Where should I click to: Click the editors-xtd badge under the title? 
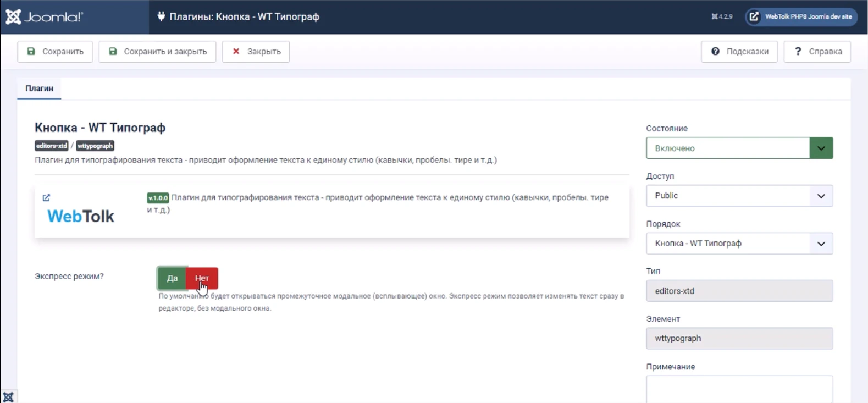[x=52, y=146]
